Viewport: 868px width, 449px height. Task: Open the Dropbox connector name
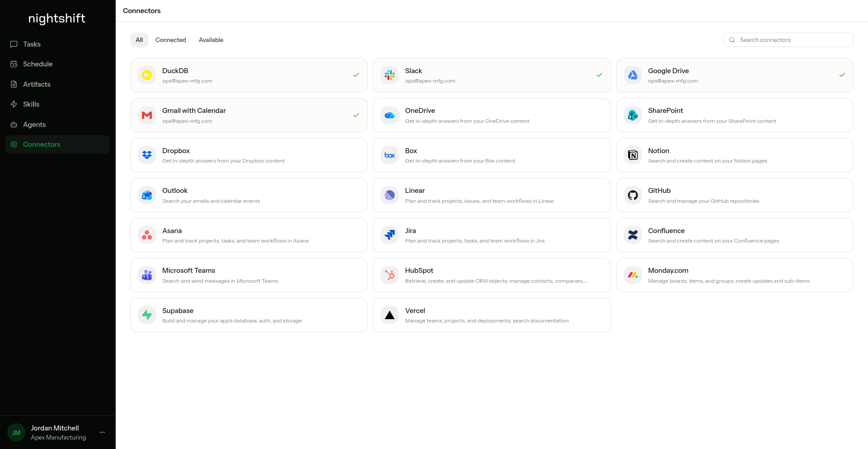(x=176, y=150)
